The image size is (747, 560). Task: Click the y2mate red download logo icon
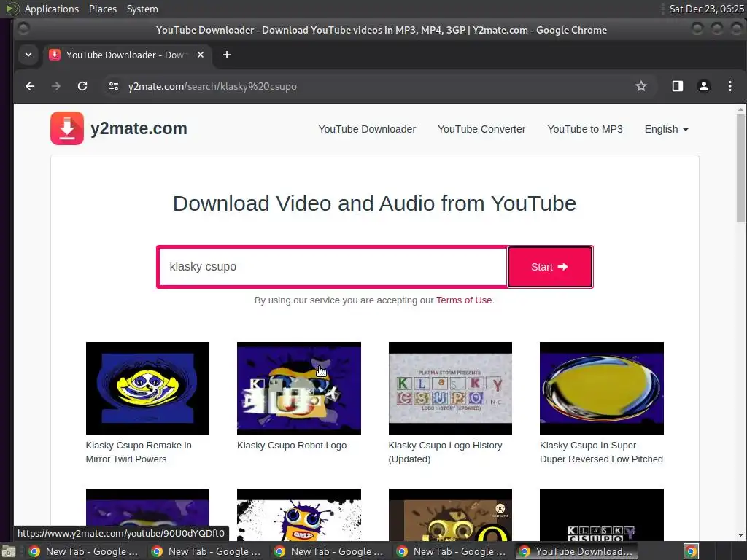(x=66, y=128)
